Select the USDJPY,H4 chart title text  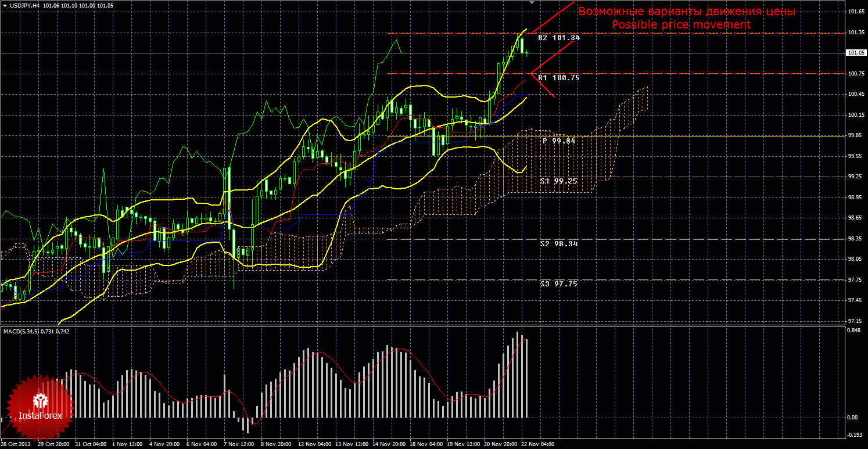(24, 5)
